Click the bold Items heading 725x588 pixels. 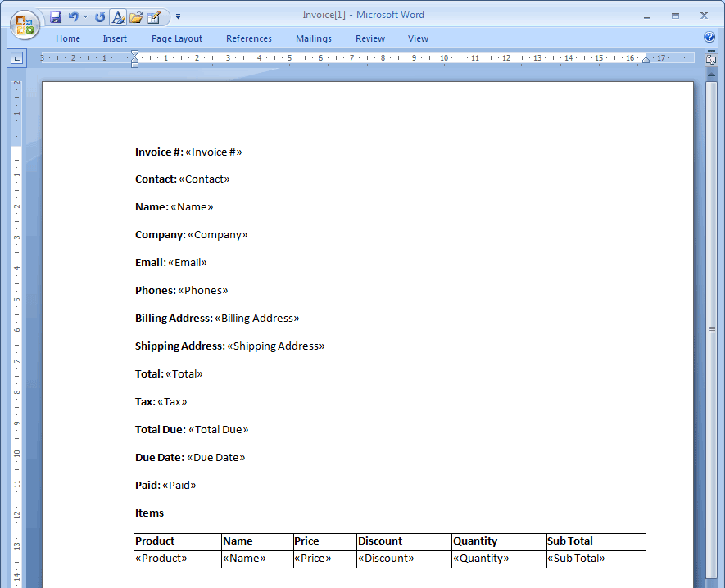[149, 513]
